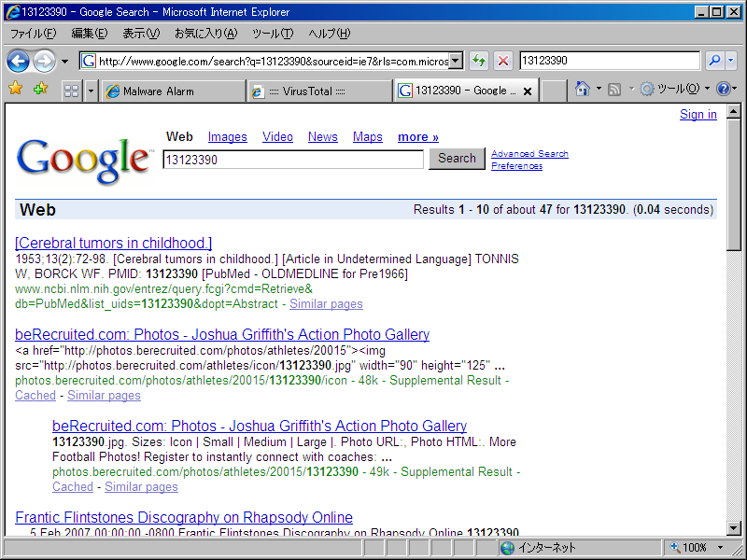The height and width of the screenshot is (560, 747).
Task: Click Similar pages under the 48k result
Action: pos(104,395)
